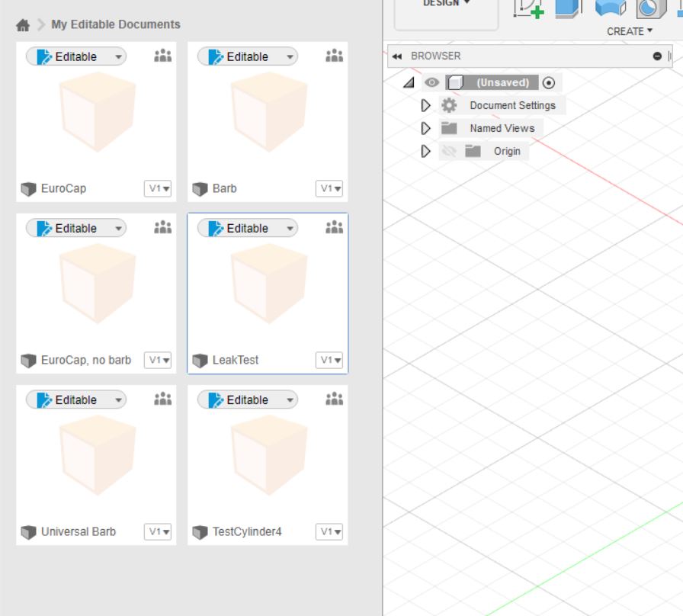Click the Document Settings gear icon
Image resolution: width=683 pixels, height=616 pixels.
(x=449, y=105)
